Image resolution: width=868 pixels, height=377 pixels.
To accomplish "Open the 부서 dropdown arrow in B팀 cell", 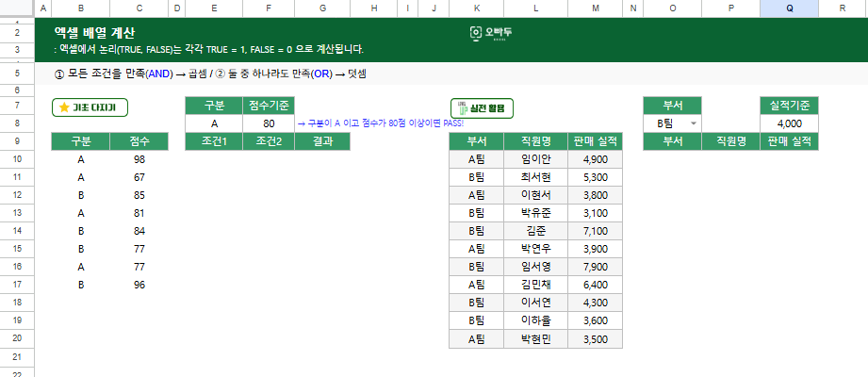I will (x=693, y=124).
